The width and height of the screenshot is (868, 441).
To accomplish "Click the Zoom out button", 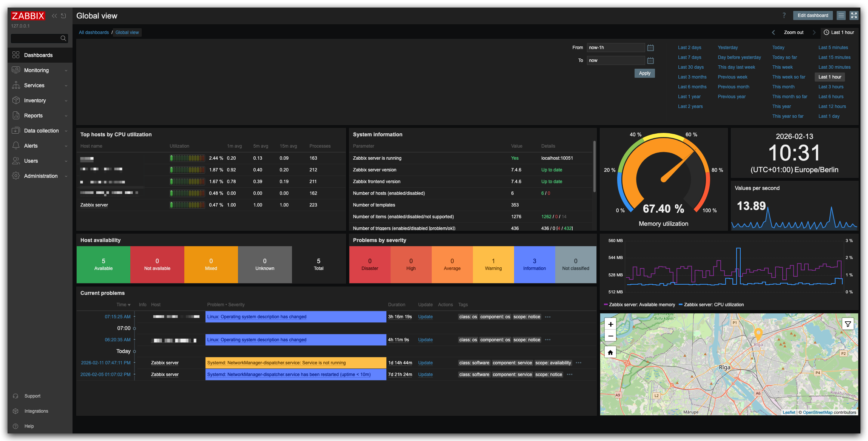I will coord(794,32).
